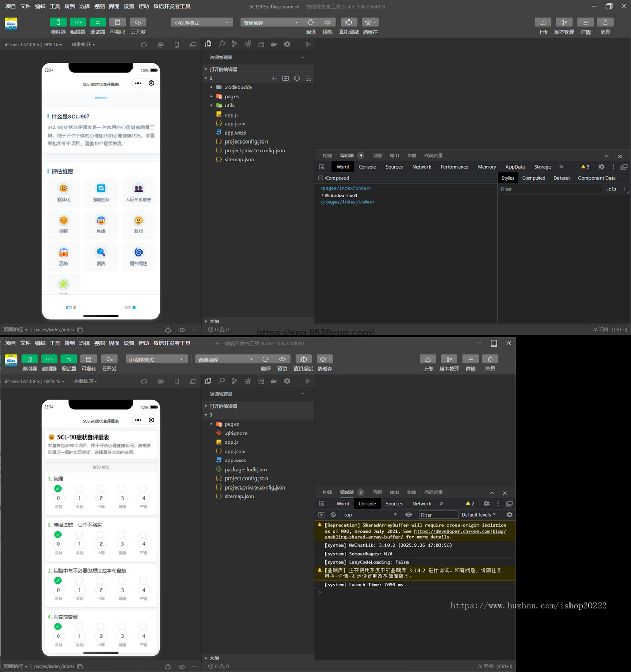This screenshot has width=631, height=672.
Task: Open 详情 panel in top window
Action: tap(585, 23)
